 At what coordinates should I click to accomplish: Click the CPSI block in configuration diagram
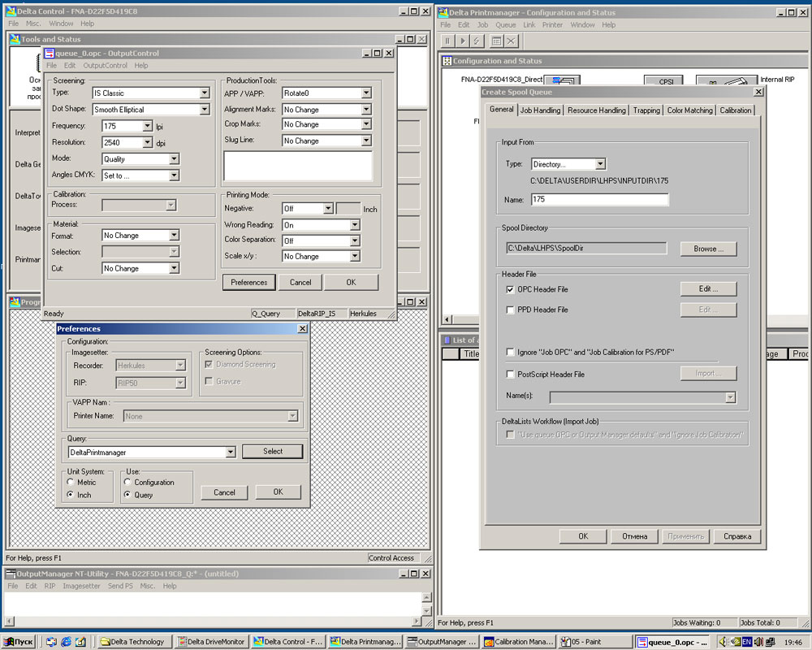(x=663, y=80)
